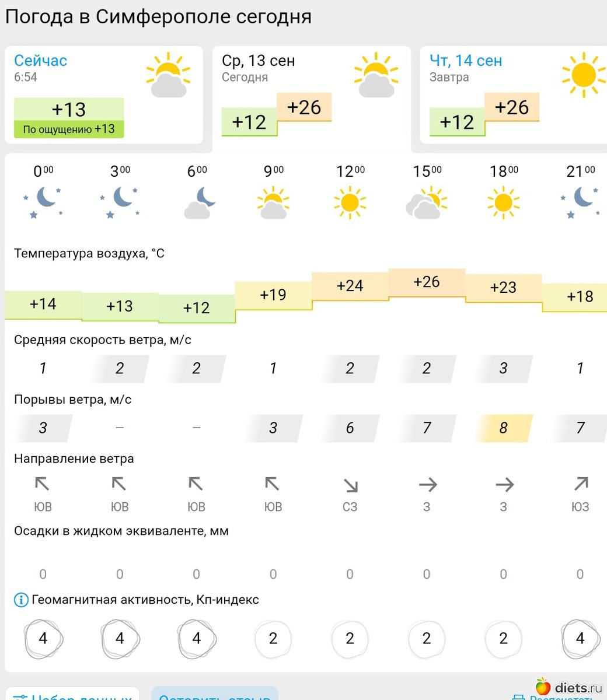This screenshot has width=607, height=700.
Task: Click the geomagnetic activity info icon
Action: coord(21,600)
